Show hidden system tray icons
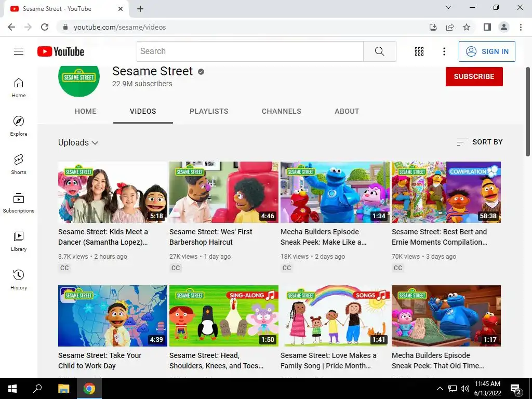Viewport: 532px width, 399px height. 440,389
